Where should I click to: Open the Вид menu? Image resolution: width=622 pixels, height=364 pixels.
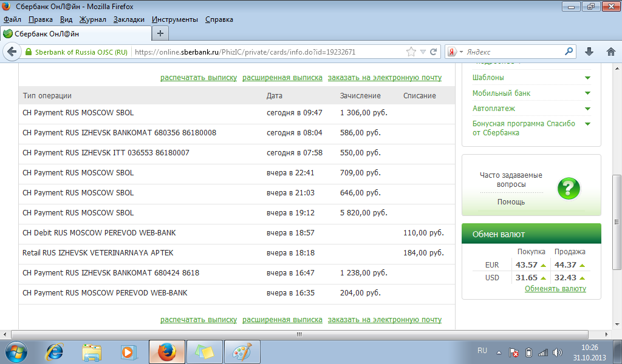coord(66,19)
